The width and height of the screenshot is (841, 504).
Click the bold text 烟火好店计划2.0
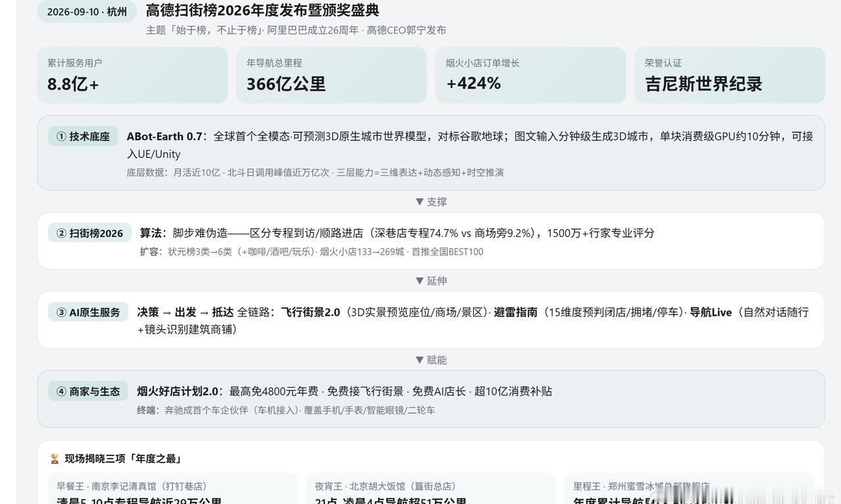(178, 391)
